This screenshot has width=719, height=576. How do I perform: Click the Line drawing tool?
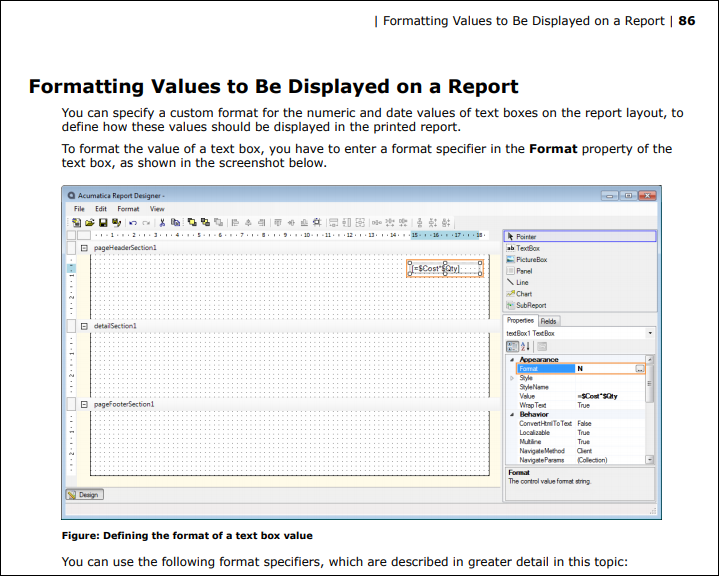pos(521,282)
